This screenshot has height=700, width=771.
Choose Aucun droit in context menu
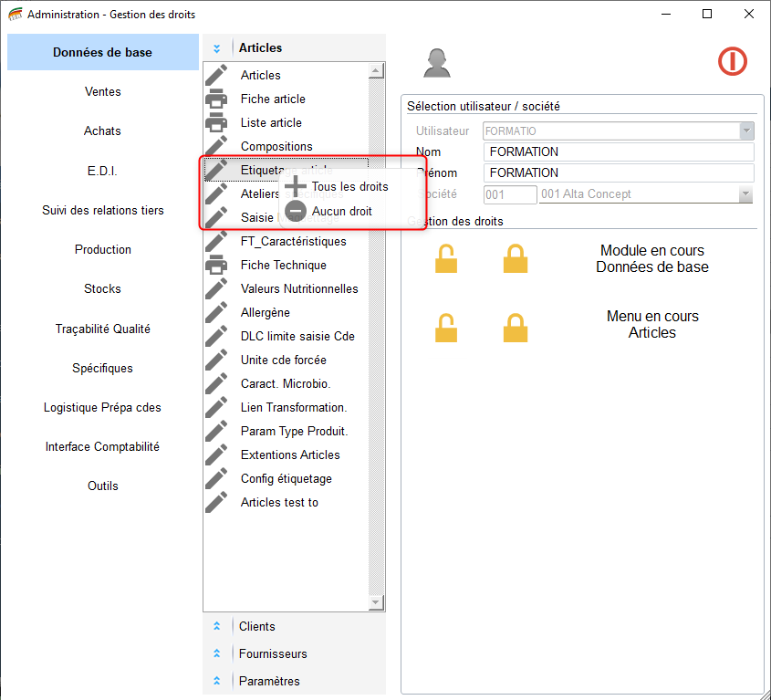(341, 211)
